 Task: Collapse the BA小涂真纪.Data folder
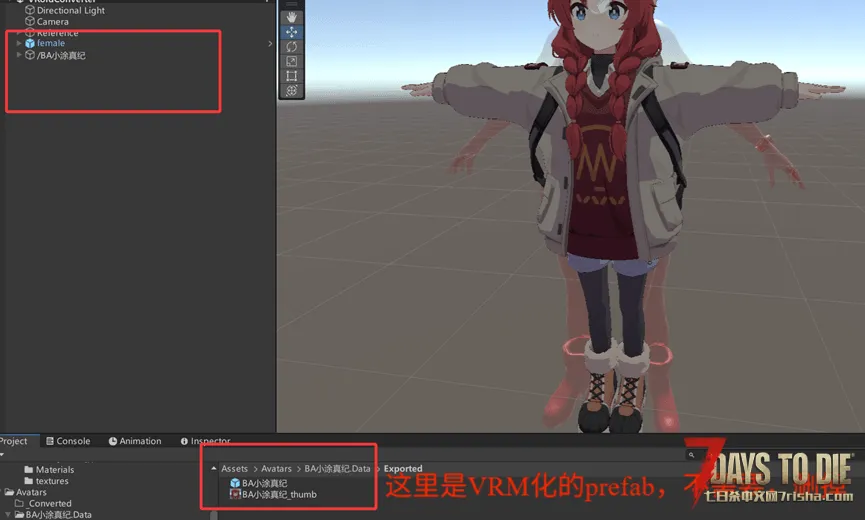pos(8,515)
